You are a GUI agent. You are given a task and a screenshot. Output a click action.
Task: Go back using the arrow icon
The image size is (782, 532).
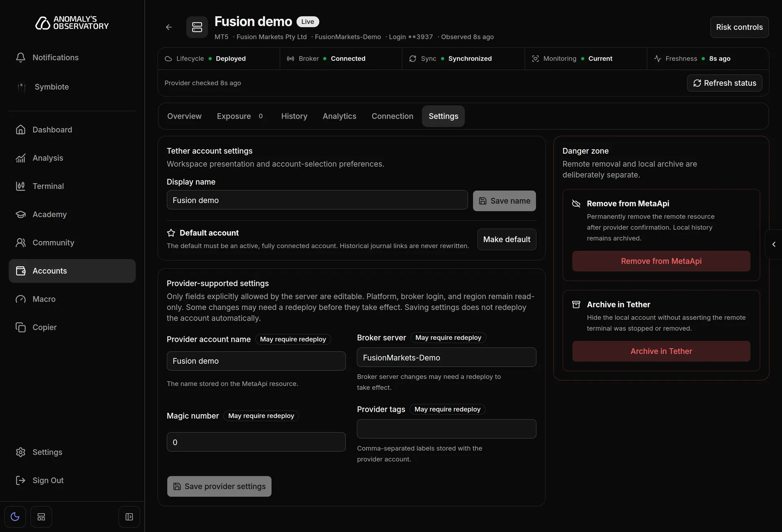[169, 27]
